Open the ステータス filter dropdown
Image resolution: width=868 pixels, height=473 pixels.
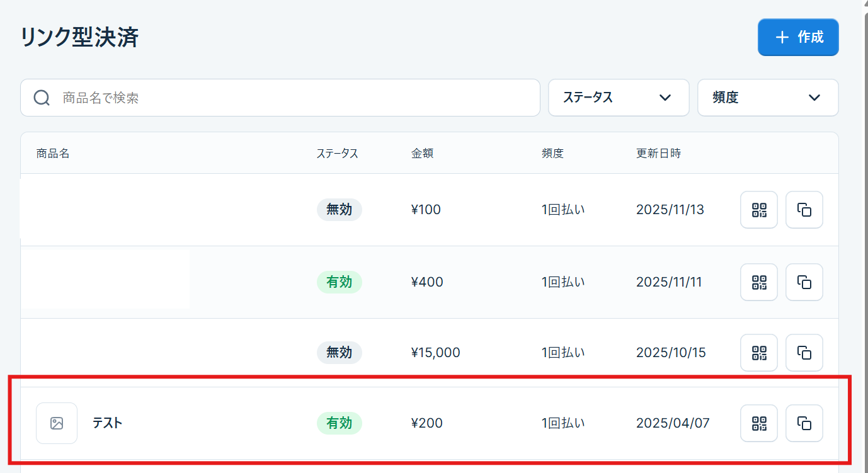619,98
